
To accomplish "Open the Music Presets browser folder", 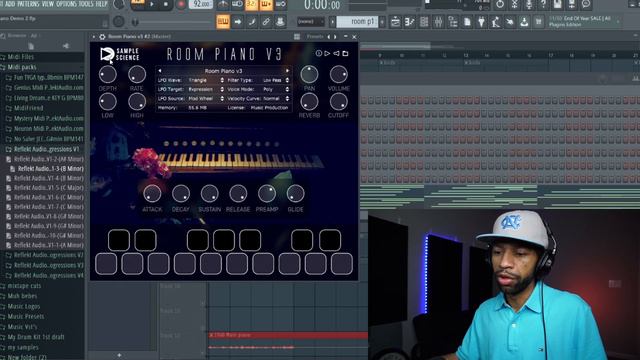I will tap(26, 317).
